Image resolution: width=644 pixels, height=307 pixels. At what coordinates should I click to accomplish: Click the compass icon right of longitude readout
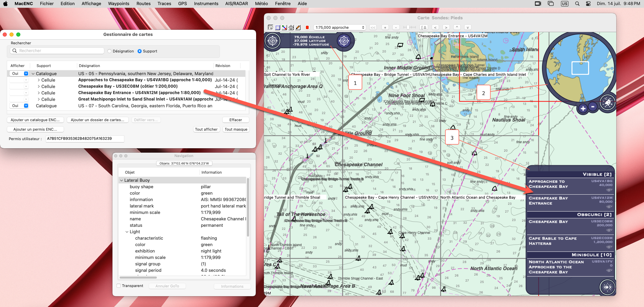pos(344,41)
